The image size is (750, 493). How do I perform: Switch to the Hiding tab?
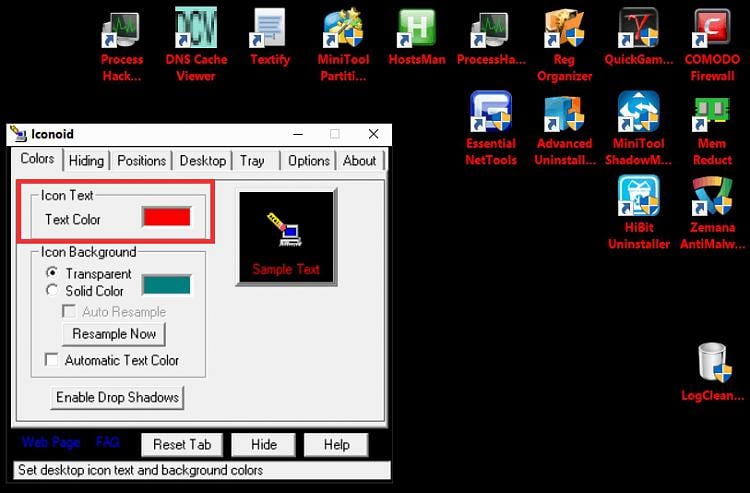pos(86,161)
